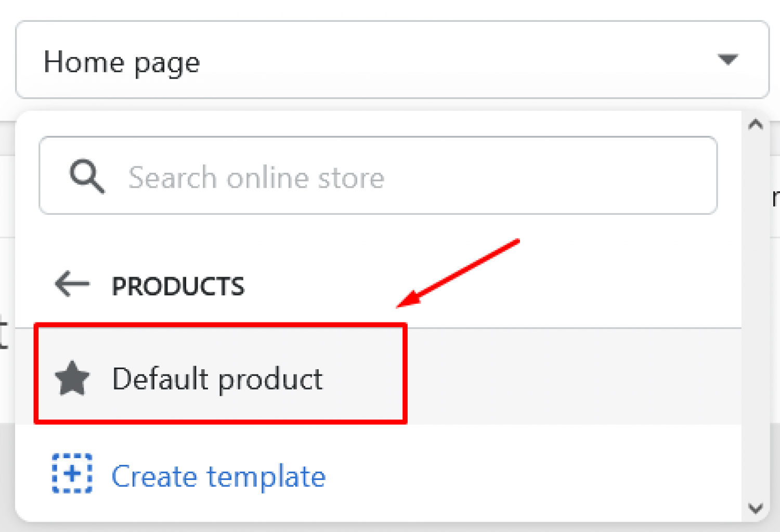Click the Create template link
The image size is (780, 532).
(218, 476)
